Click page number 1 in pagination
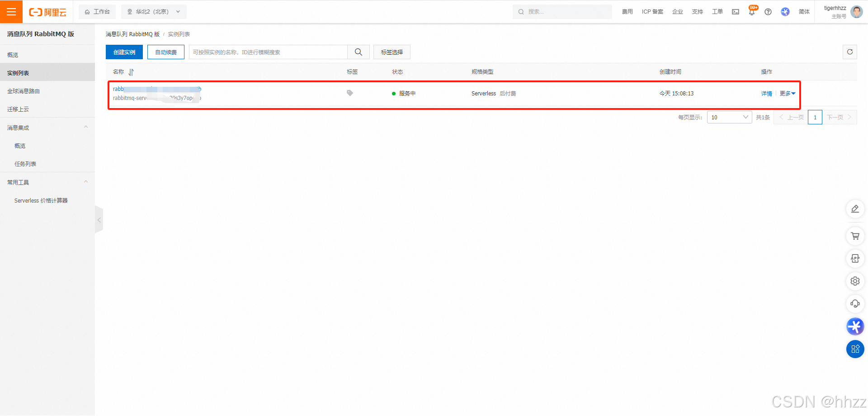The width and height of the screenshot is (868, 416). pyautogui.click(x=815, y=118)
